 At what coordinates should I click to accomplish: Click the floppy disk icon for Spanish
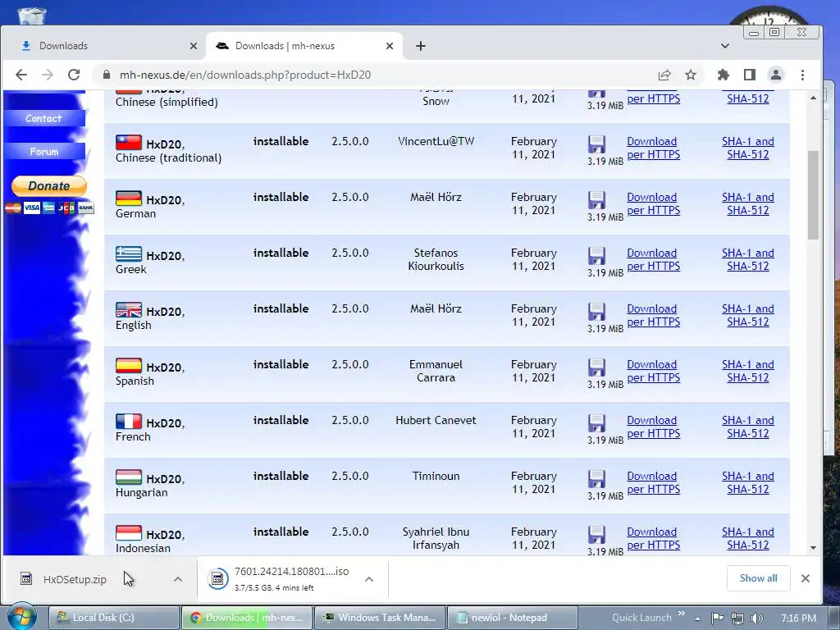pos(596,367)
